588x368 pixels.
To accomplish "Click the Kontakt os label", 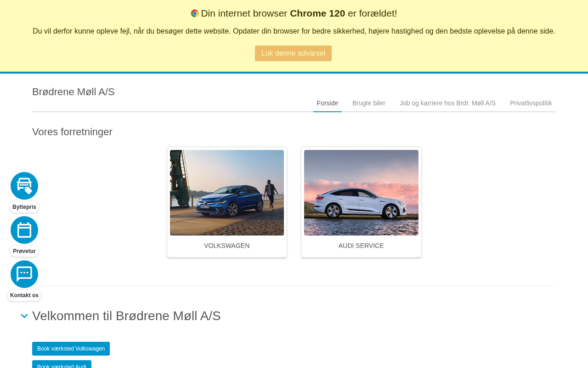I will pos(24,295).
